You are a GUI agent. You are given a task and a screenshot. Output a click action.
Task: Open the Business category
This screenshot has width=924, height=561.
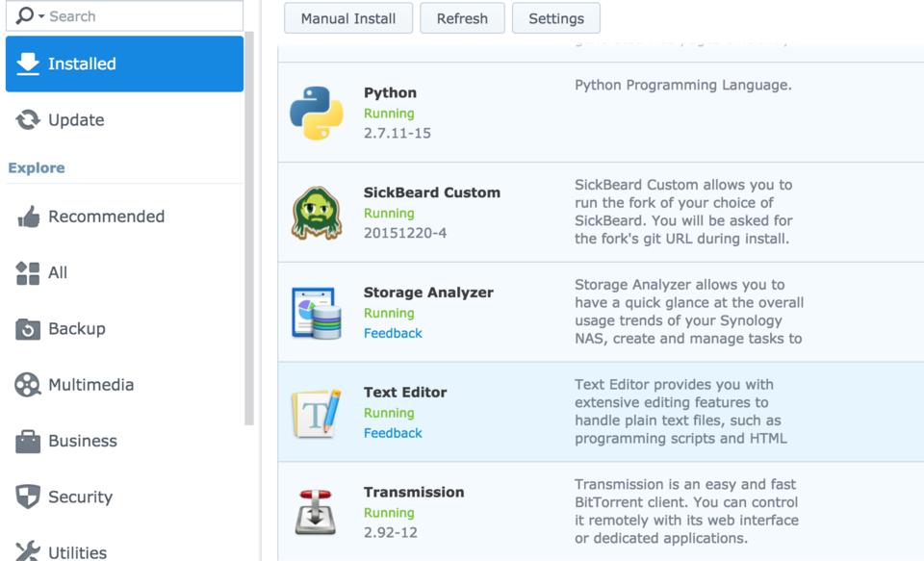(83, 441)
